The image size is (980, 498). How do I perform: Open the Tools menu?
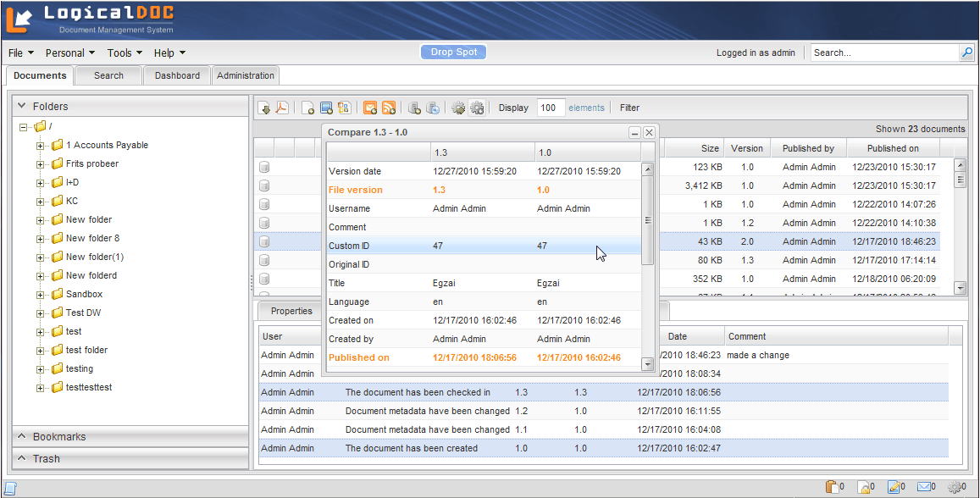click(125, 53)
